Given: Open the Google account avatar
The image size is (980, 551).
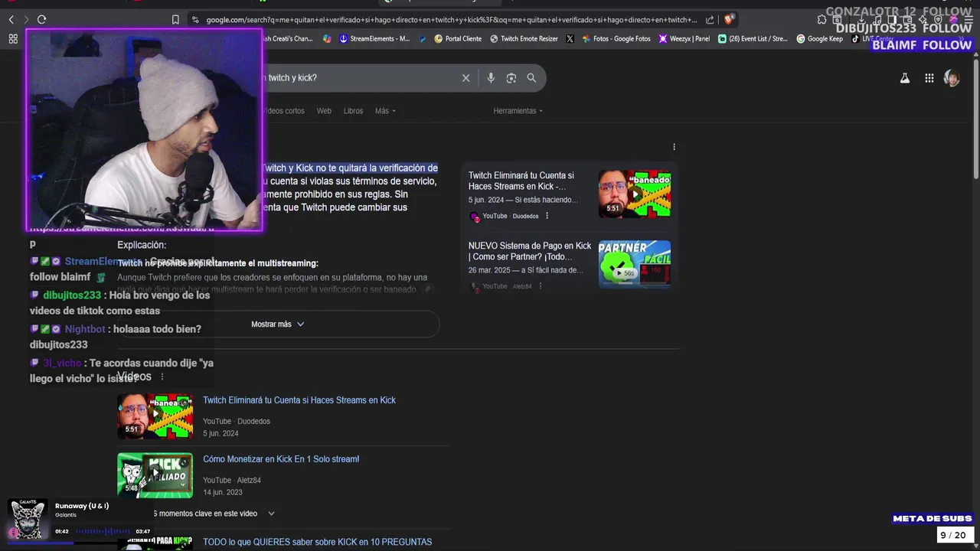Looking at the screenshot, I should [x=952, y=78].
